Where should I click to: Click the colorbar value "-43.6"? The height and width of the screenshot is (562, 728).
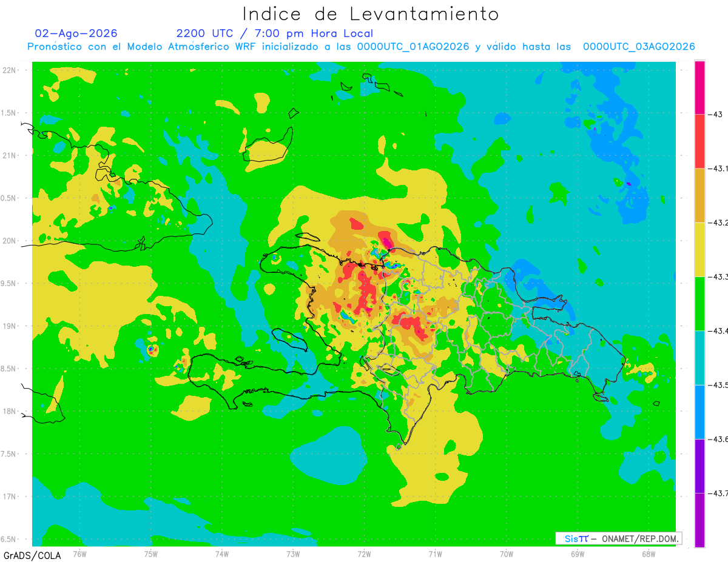coord(718,439)
